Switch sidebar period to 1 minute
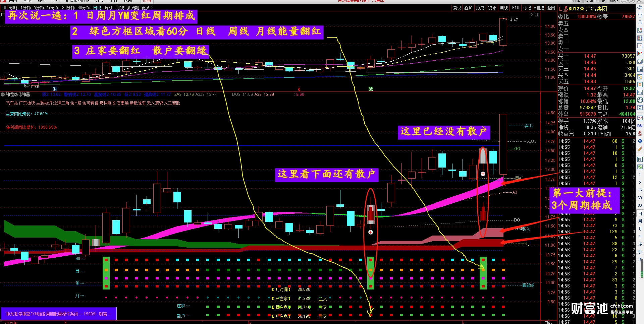 tap(640, 175)
